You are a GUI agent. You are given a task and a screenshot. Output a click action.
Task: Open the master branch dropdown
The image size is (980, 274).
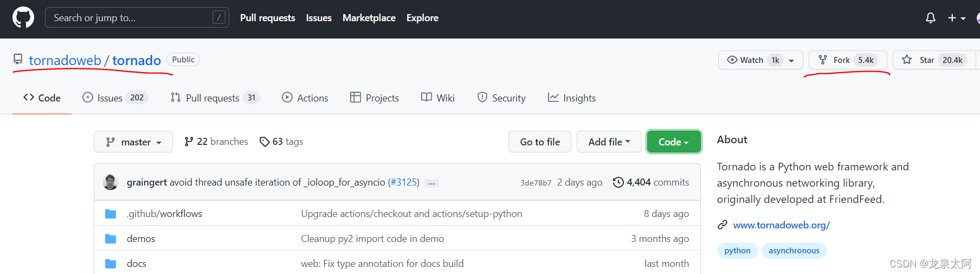[x=133, y=142]
